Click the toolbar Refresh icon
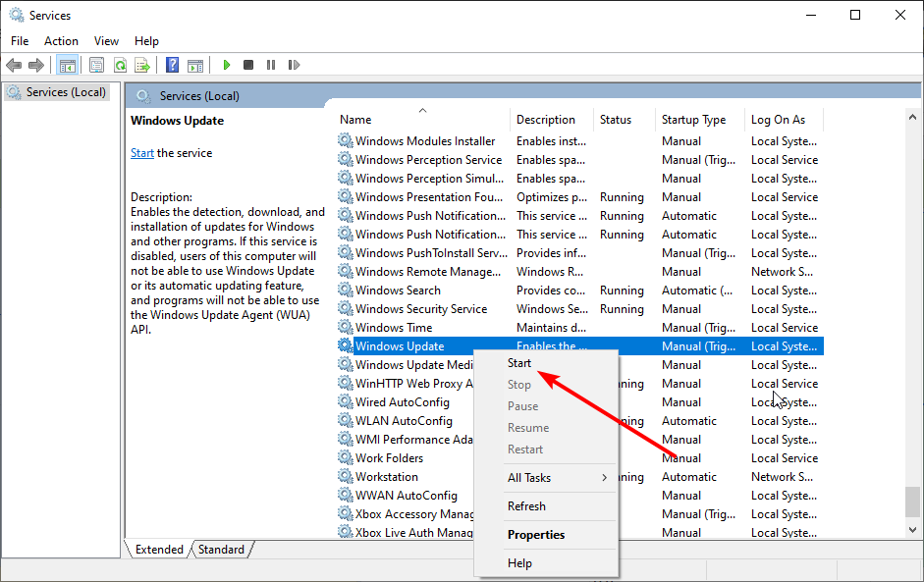 (x=120, y=65)
